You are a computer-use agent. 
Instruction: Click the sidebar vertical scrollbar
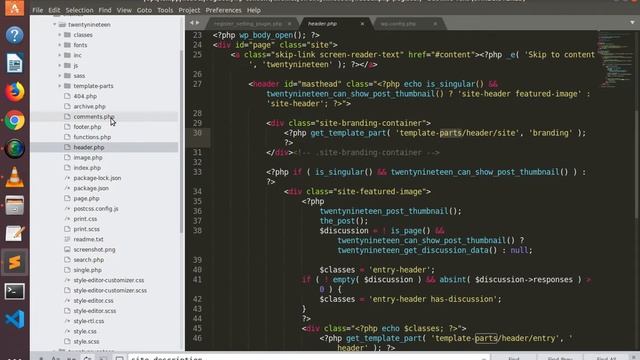182,141
